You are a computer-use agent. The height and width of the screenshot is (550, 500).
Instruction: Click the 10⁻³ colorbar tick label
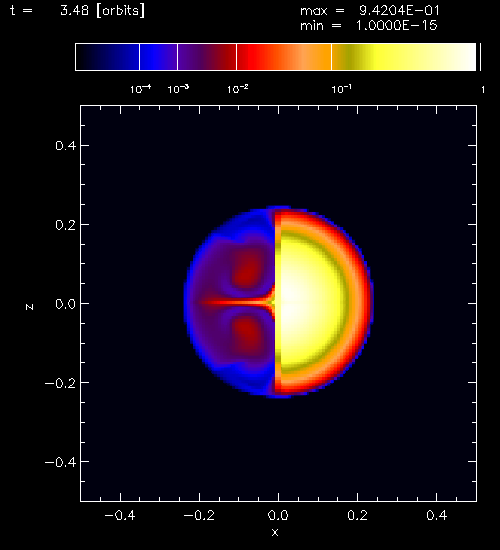point(178,89)
